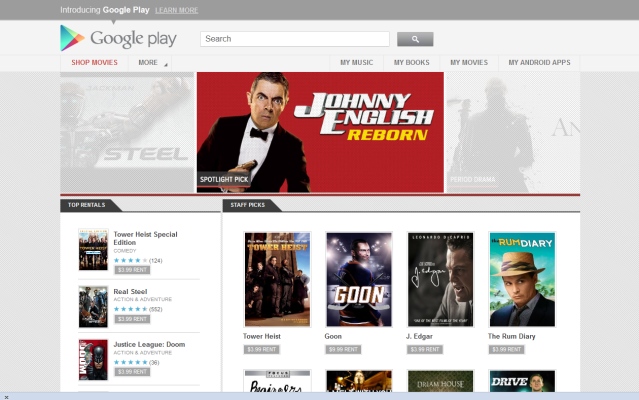This screenshot has width=639, height=400.
Task: Navigate to My Android Apps
Action: (539, 63)
